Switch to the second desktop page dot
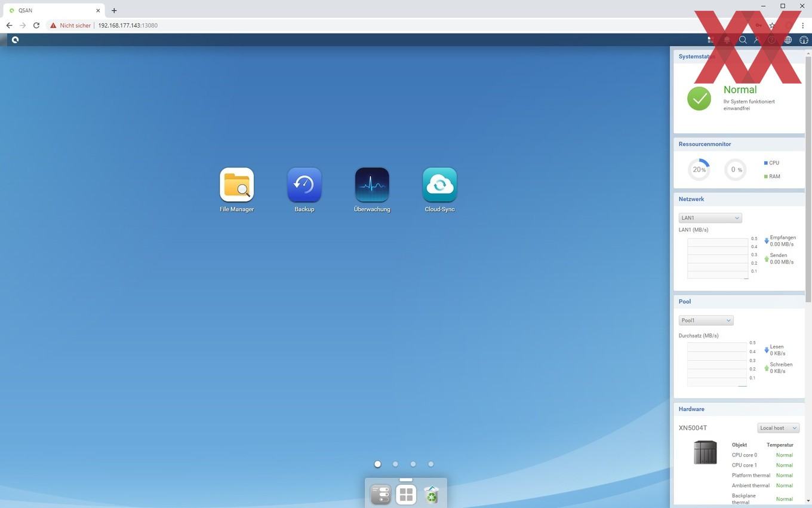This screenshot has width=812, height=508. [395, 464]
